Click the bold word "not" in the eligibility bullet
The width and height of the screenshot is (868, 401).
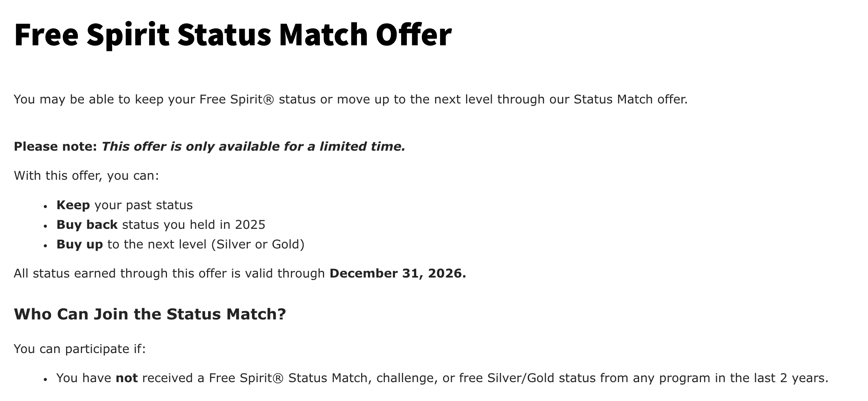[x=127, y=378]
